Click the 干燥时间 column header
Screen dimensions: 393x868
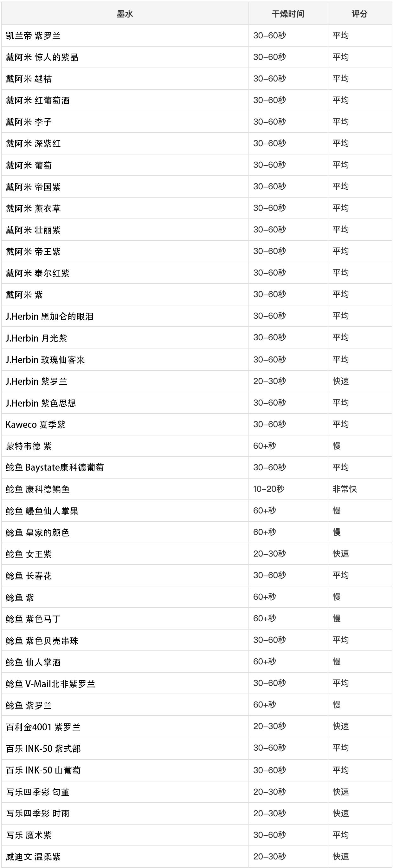[x=288, y=14]
